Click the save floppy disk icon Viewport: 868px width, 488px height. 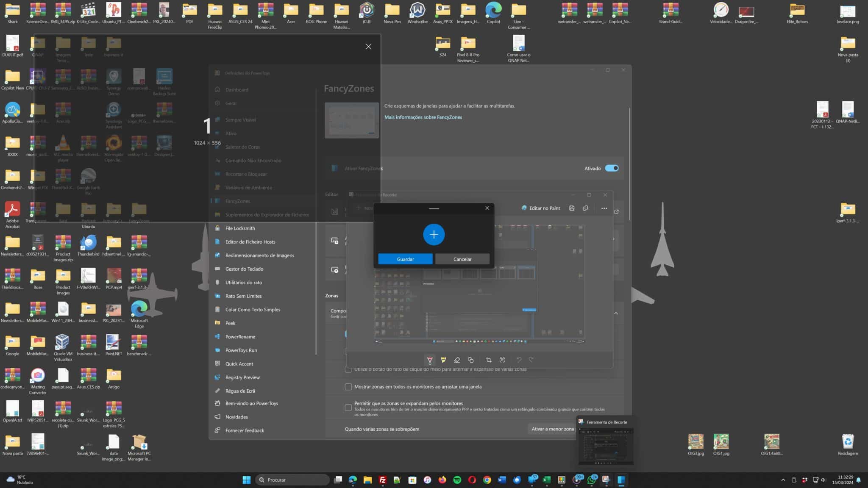tap(572, 208)
